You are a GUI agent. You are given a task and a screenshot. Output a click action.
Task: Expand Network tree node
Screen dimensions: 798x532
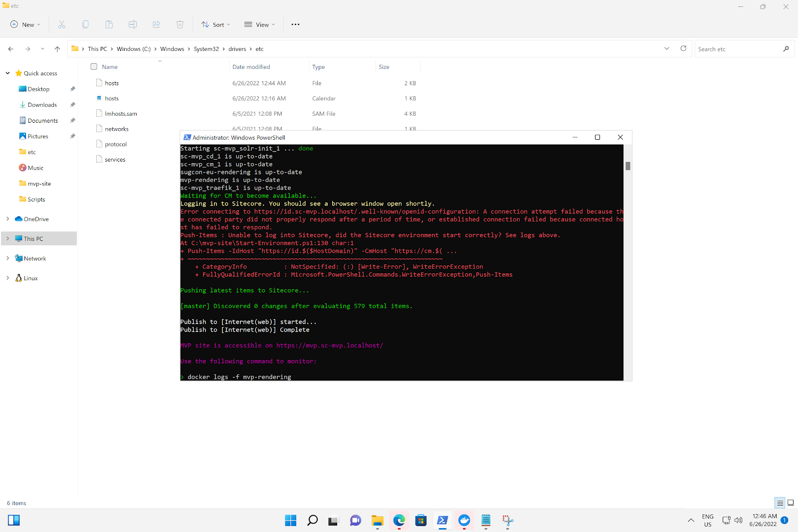pyautogui.click(x=7, y=258)
